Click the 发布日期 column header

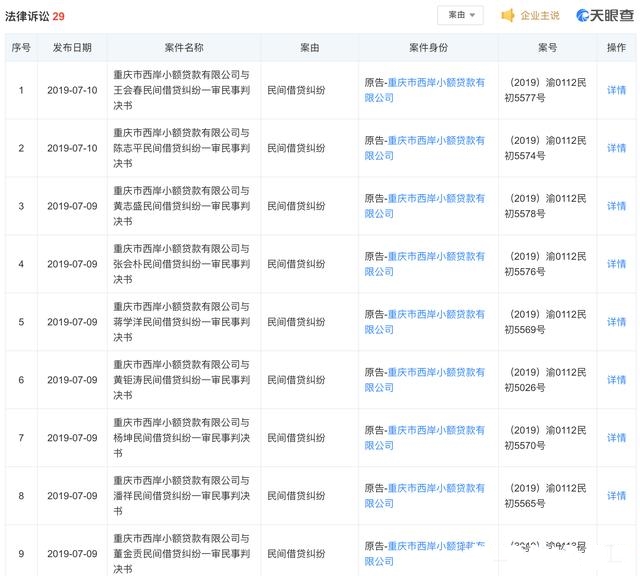(72, 48)
